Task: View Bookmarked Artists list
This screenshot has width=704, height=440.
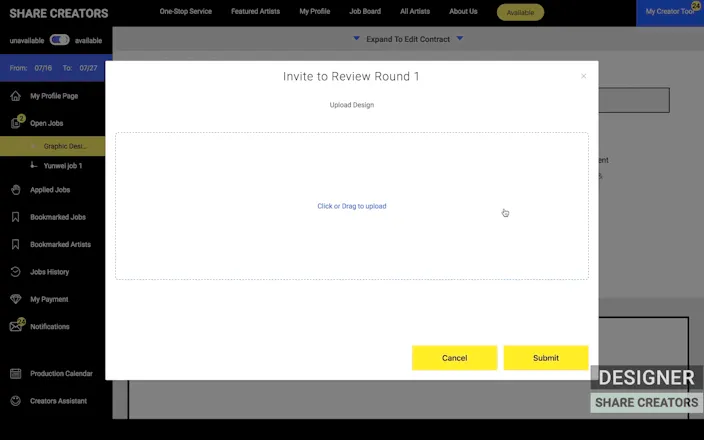Action: tap(60, 244)
